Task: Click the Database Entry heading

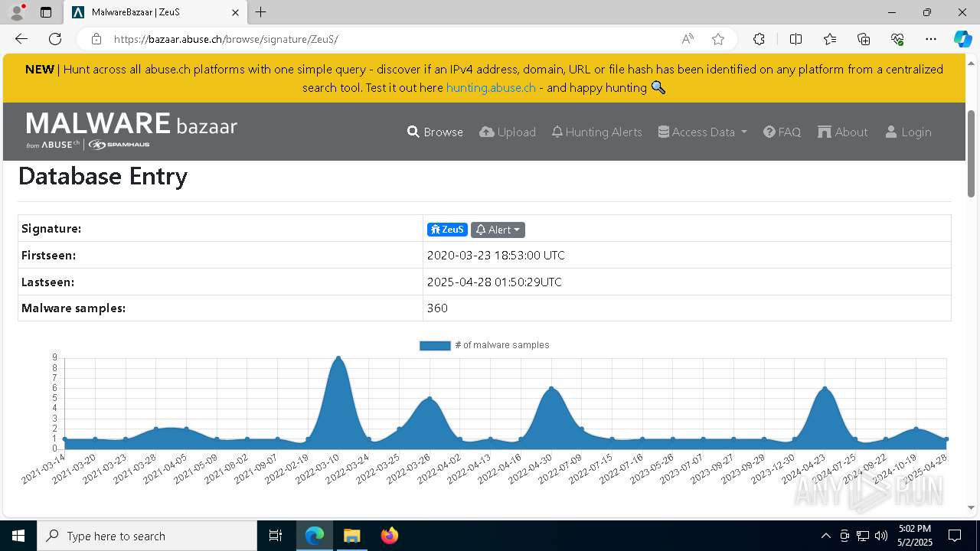Action: [x=103, y=177]
